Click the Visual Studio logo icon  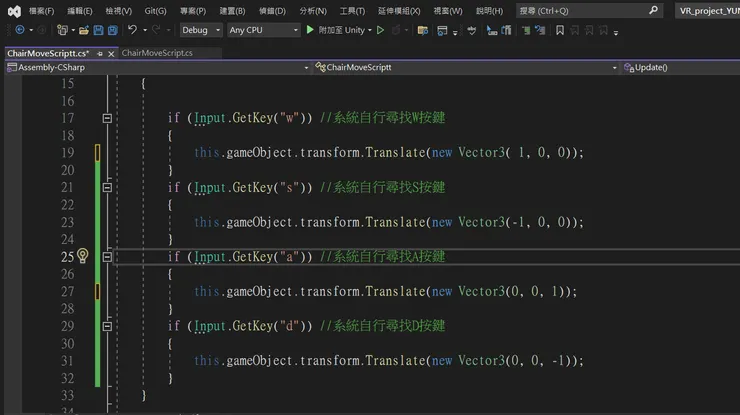click(x=14, y=11)
